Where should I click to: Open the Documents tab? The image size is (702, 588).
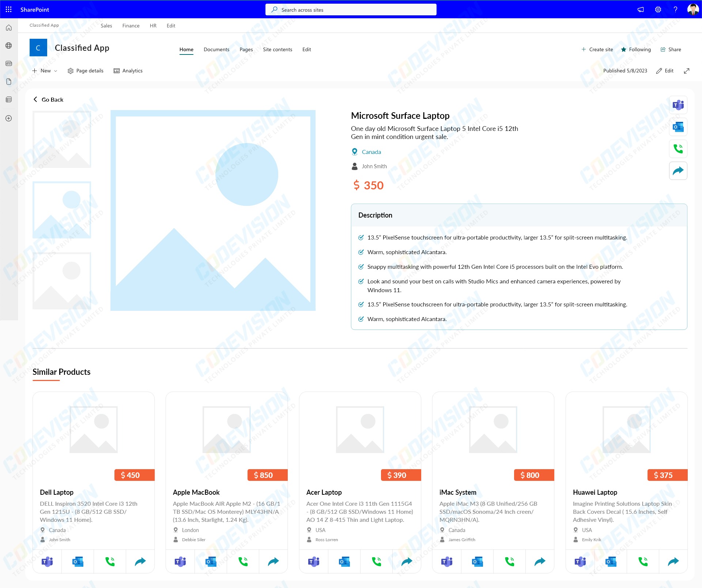[x=216, y=49]
